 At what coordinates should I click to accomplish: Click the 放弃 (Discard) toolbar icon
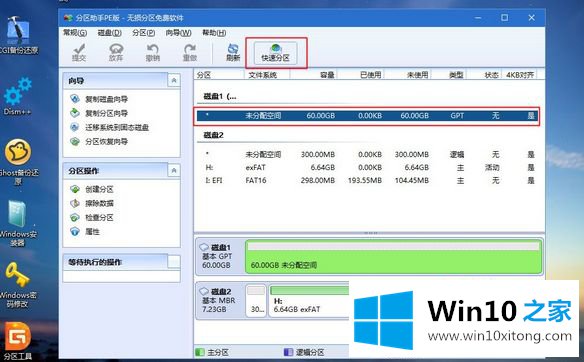pos(116,53)
